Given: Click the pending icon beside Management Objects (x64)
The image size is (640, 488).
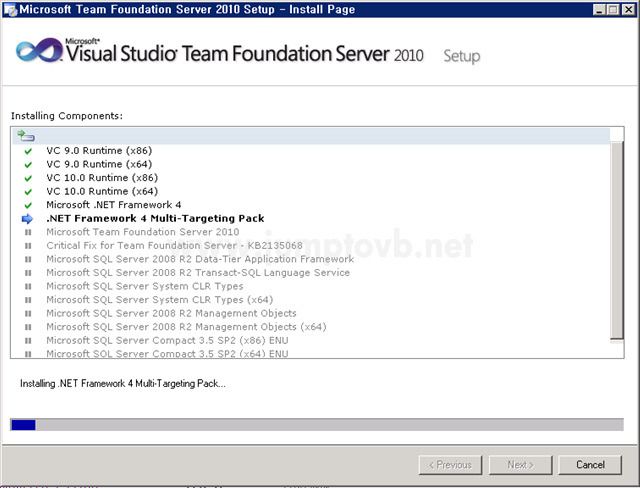Looking at the screenshot, I should [28, 327].
